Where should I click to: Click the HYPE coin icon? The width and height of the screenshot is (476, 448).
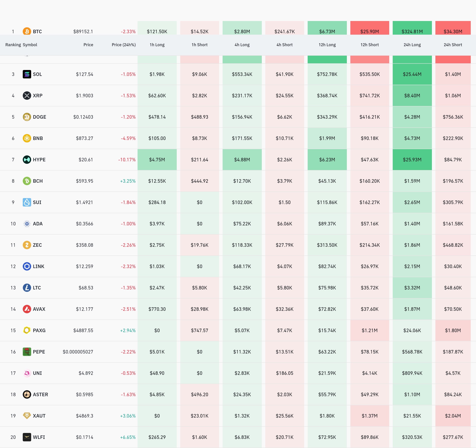pyautogui.click(x=27, y=159)
